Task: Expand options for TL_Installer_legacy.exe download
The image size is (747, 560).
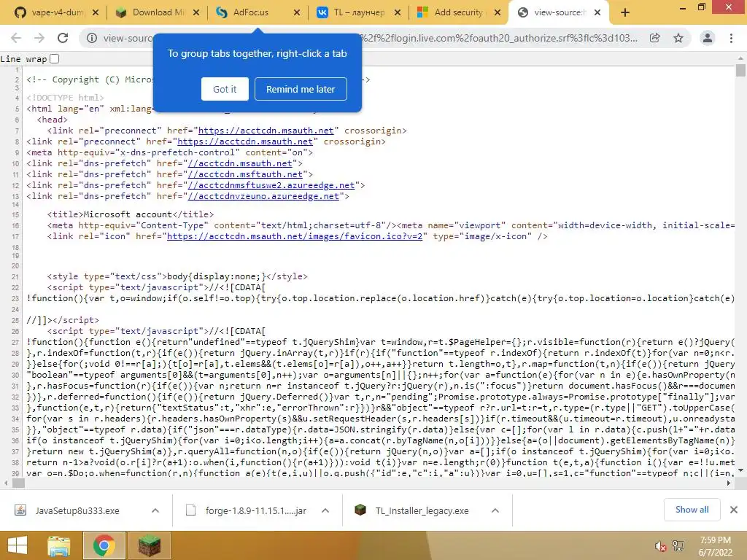Action: click(x=495, y=510)
